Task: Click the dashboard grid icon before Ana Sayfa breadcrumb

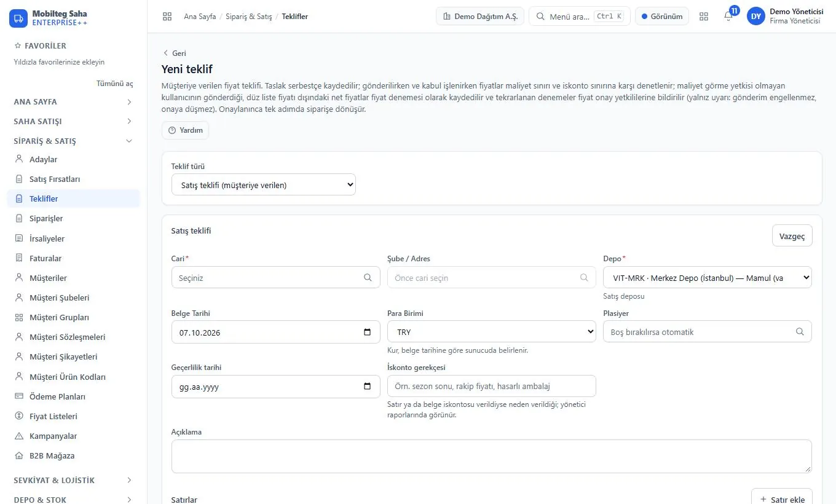Action: [167, 17]
